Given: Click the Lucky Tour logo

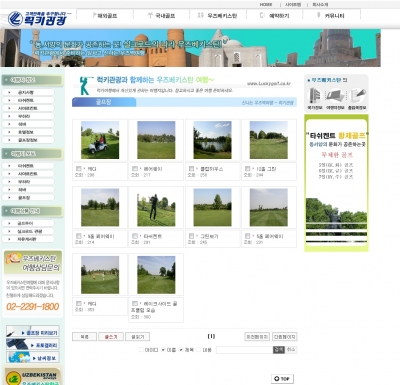Looking at the screenshot, I should click(37, 18).
